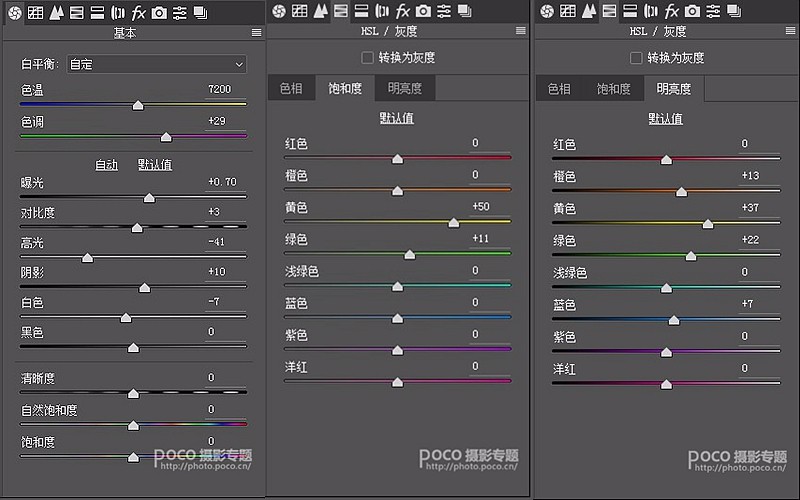
Task: Click 黄色 luminance value field showing +37
Action: coord(759,208)
